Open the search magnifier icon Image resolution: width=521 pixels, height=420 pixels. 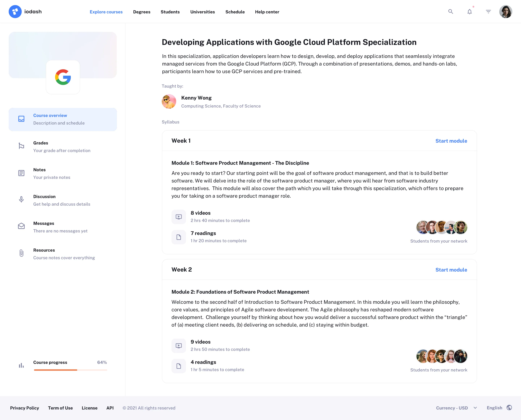click(450, 11)
